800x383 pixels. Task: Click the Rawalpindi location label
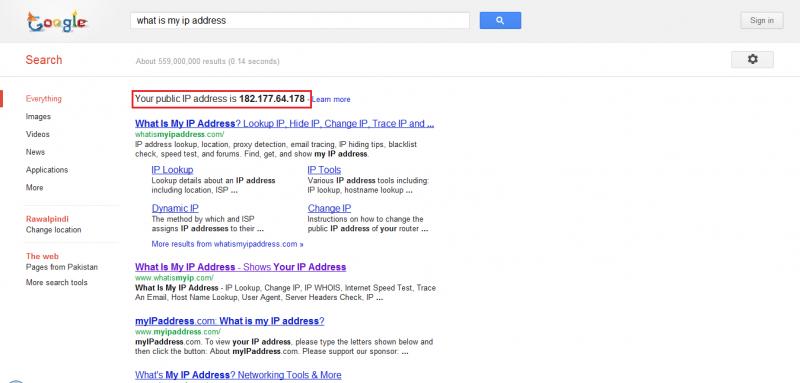(x=47, y=219)
